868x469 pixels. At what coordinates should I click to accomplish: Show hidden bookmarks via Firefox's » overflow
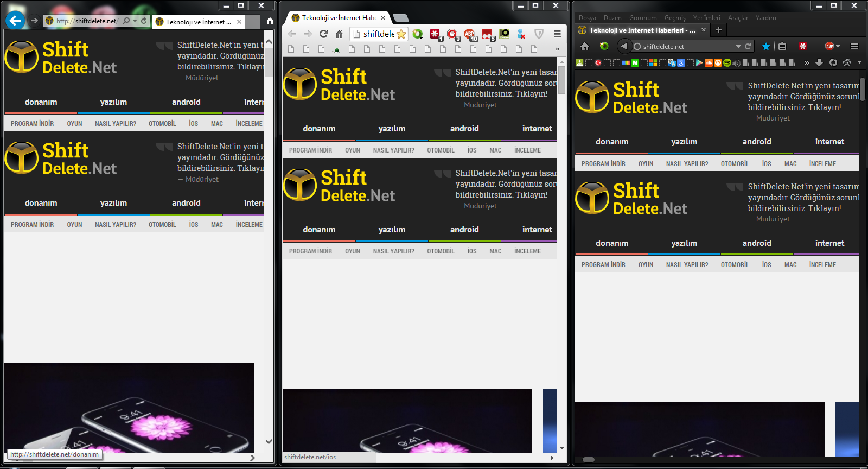click(x=807, y=62)
